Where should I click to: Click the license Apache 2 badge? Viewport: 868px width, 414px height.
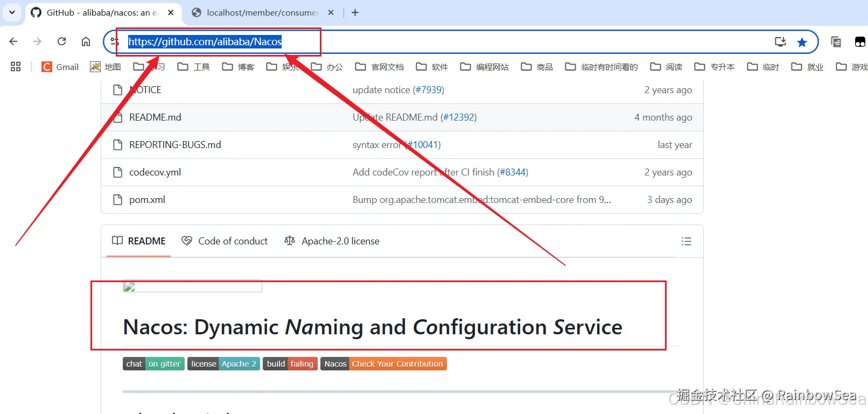pos(223,364)
